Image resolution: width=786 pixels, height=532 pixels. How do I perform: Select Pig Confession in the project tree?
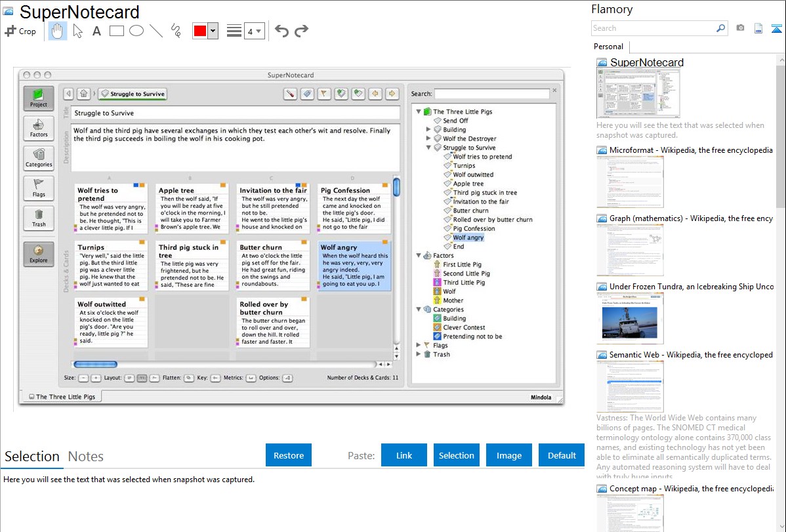point(469,229)
